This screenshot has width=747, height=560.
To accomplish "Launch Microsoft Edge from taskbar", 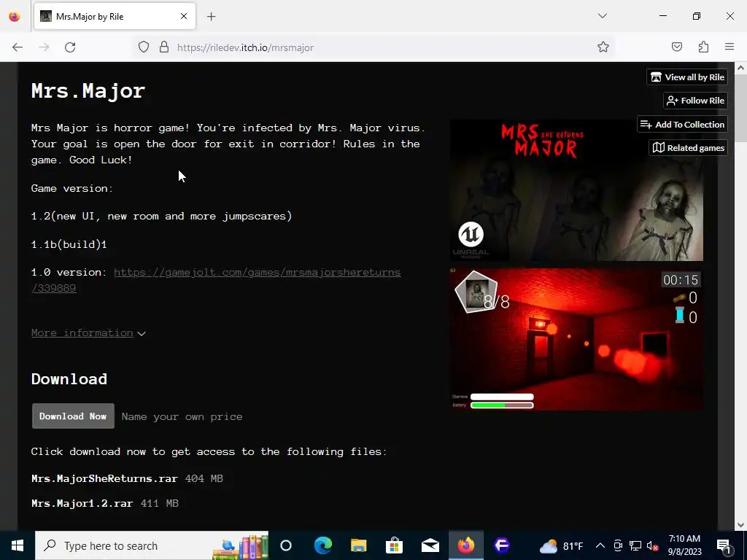I will point(322,545).
